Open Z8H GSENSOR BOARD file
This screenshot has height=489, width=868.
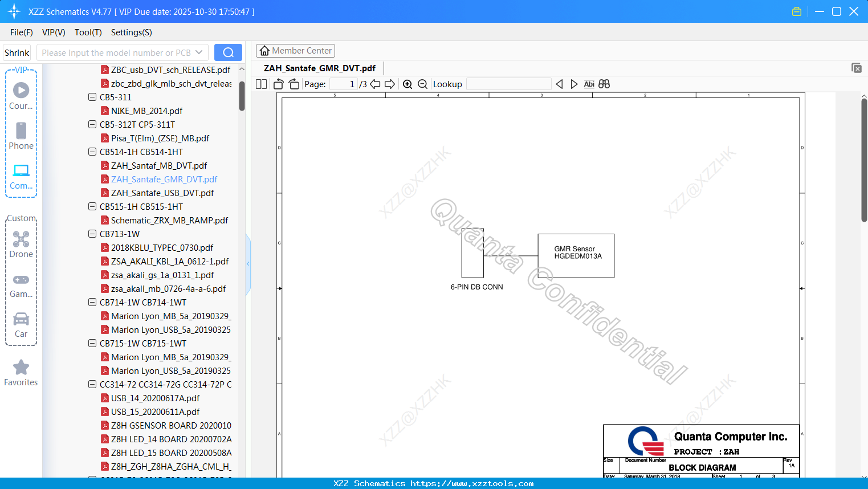171,425
